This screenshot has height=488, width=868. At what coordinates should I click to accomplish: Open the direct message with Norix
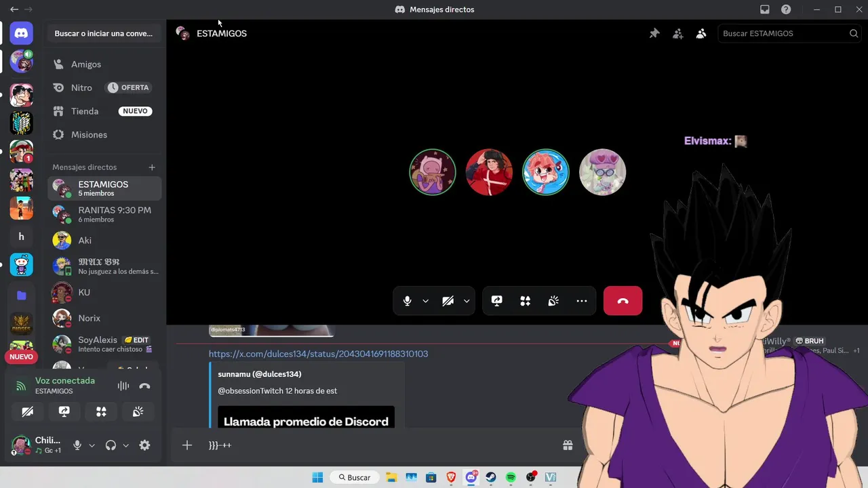point(104,318)
